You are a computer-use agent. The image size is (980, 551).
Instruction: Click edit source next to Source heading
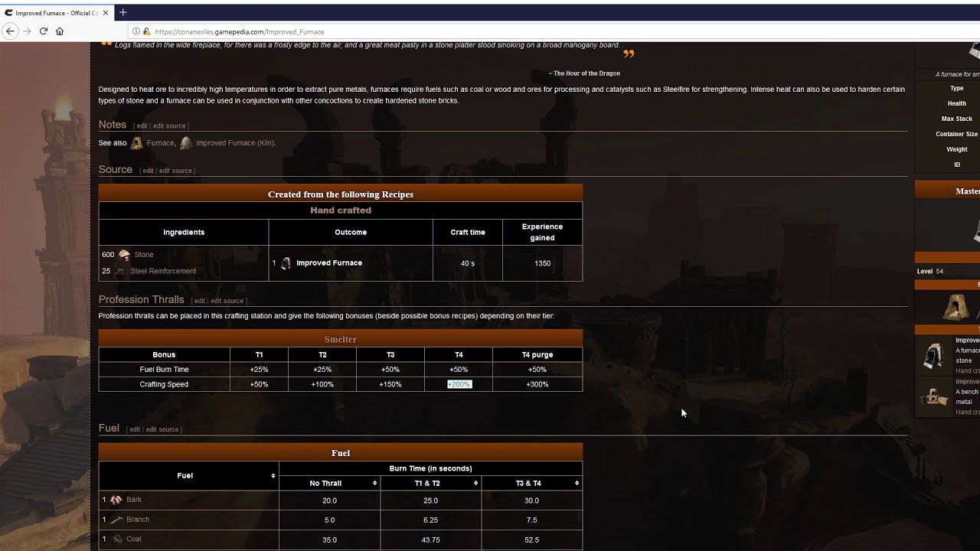[x=175, y=171]
